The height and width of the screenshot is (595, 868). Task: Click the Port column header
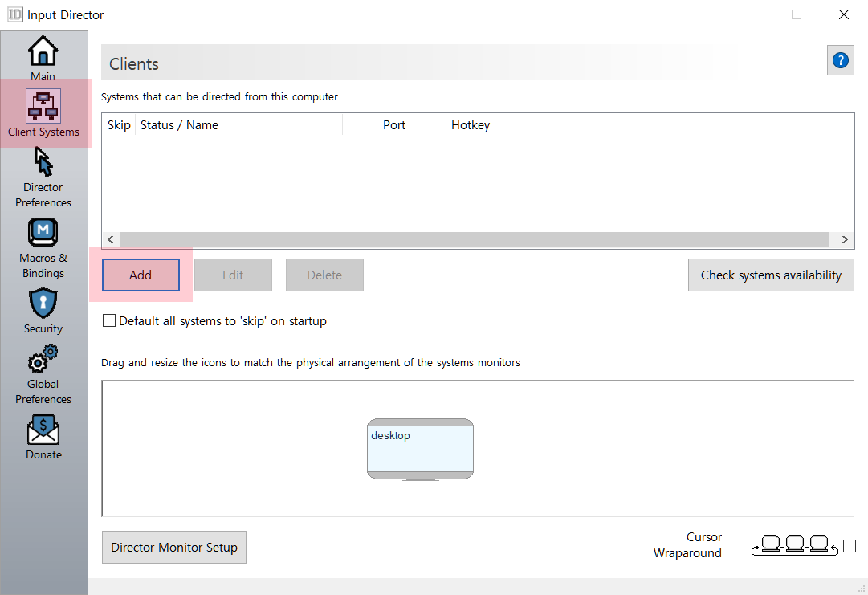[x=394, y=125]
